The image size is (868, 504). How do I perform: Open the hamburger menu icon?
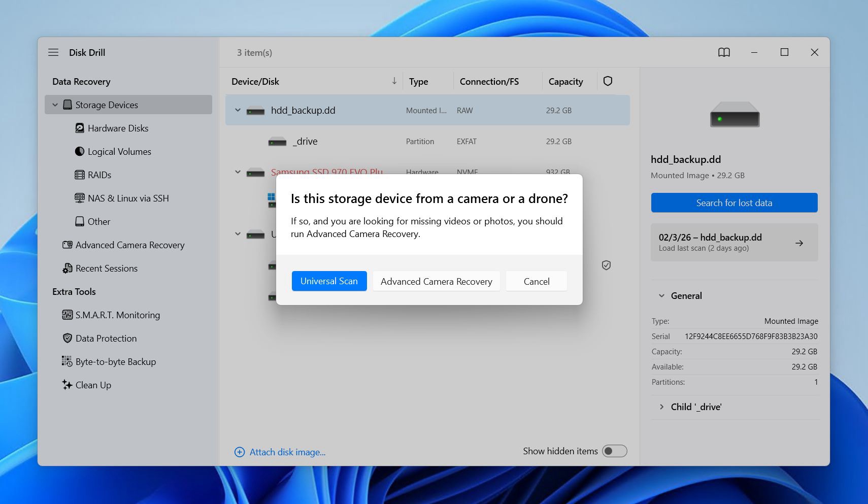53,52
